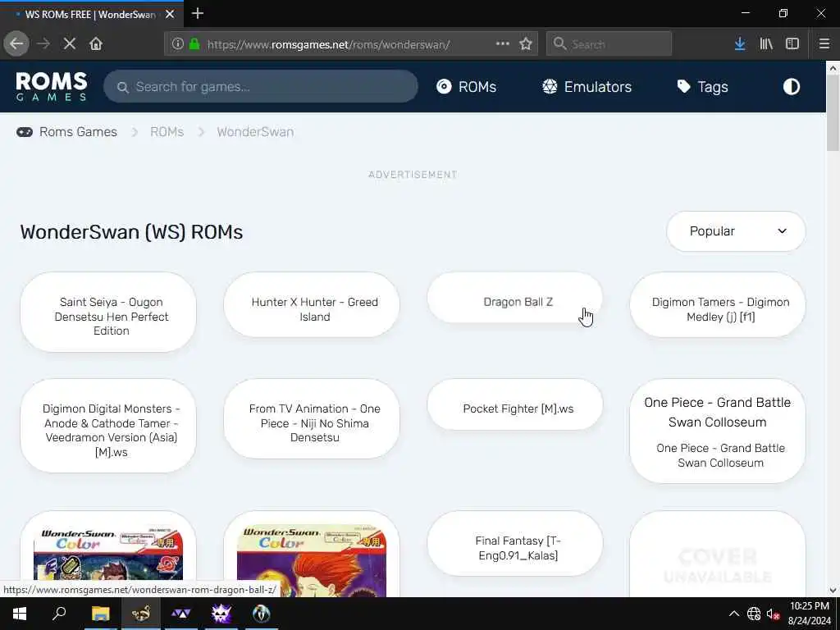This screenshot has width=840, height=630.
Task: Go to the browser home page icon
Action: [x=96, y=44]
